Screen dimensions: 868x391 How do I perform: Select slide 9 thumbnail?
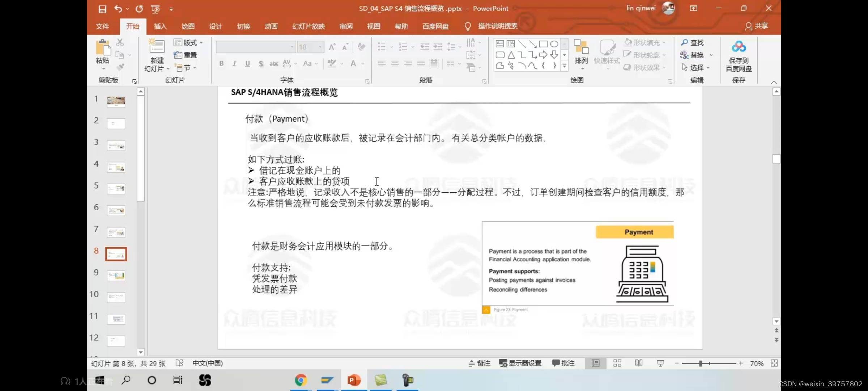tap(116, 276)
